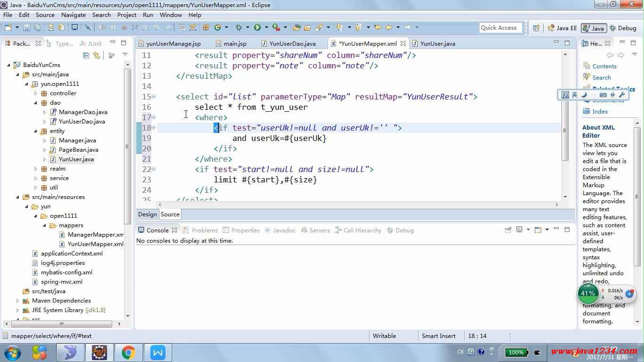Collapse the BaiduYunCms project node

[x=8, y=65]
